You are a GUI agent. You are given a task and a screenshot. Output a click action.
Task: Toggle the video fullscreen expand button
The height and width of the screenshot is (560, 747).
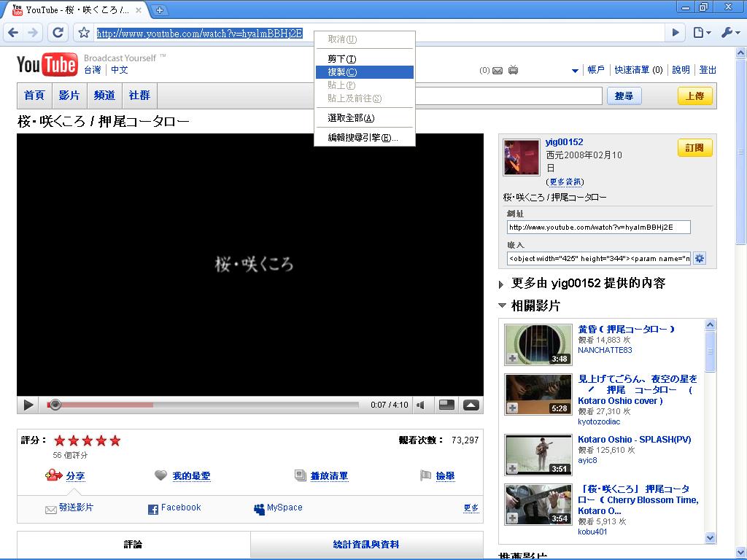click(471, 405)
